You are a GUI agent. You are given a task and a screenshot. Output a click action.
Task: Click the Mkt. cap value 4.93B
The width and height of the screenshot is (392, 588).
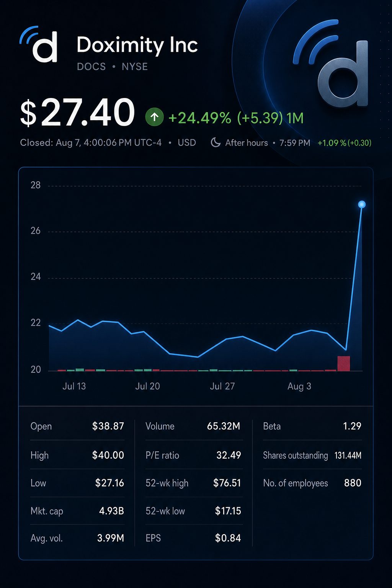(111, 511)
